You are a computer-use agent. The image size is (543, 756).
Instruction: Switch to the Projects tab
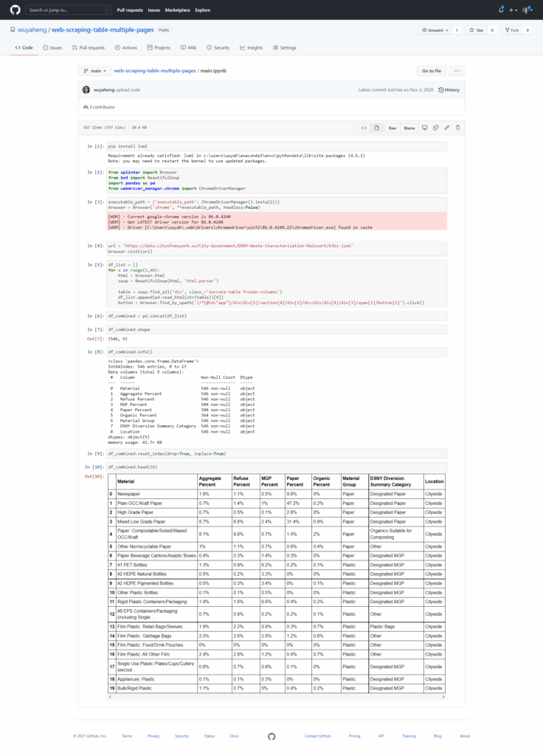(x=159, y=48)
